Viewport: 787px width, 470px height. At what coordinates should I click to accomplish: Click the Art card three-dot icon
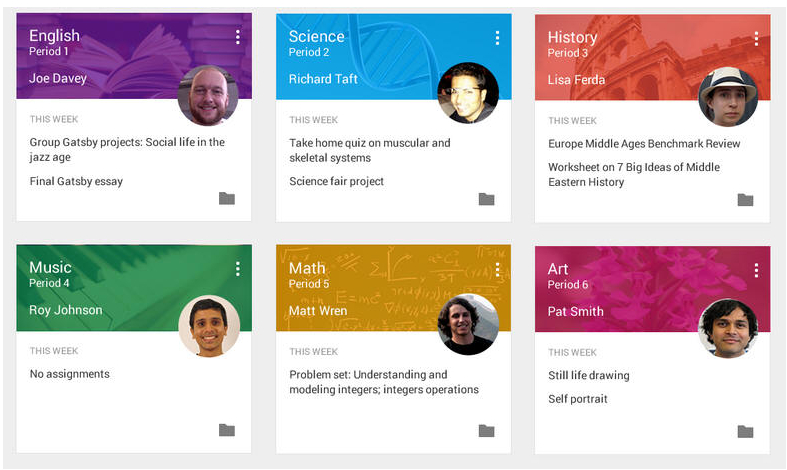(756, 270)
